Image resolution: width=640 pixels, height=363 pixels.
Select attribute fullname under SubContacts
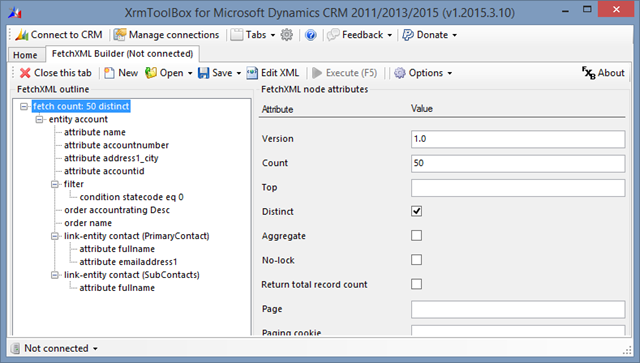(117, 288)
